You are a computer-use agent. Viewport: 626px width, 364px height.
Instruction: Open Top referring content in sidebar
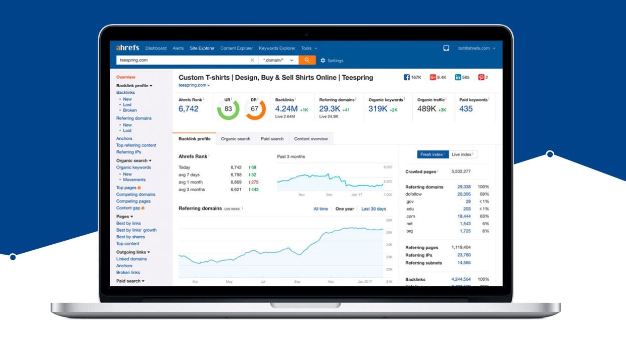click(x=136, y=145)
